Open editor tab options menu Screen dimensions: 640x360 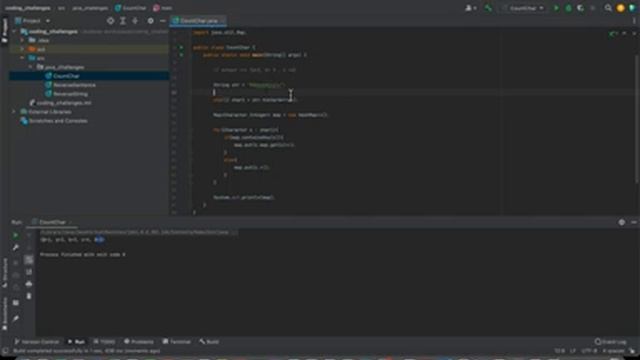[634, 20]
